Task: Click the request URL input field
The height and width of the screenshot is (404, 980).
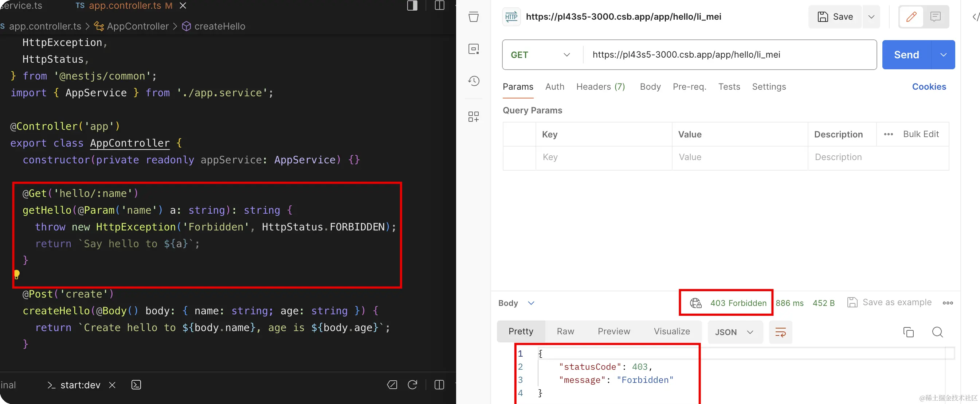Action: click(x=730, y=55)
